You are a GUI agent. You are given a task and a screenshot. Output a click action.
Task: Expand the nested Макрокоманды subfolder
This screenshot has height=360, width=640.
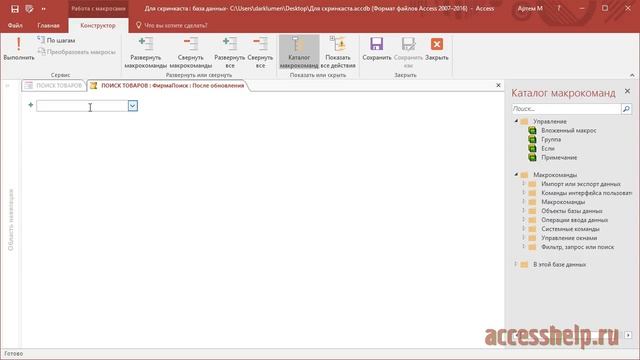524,202
